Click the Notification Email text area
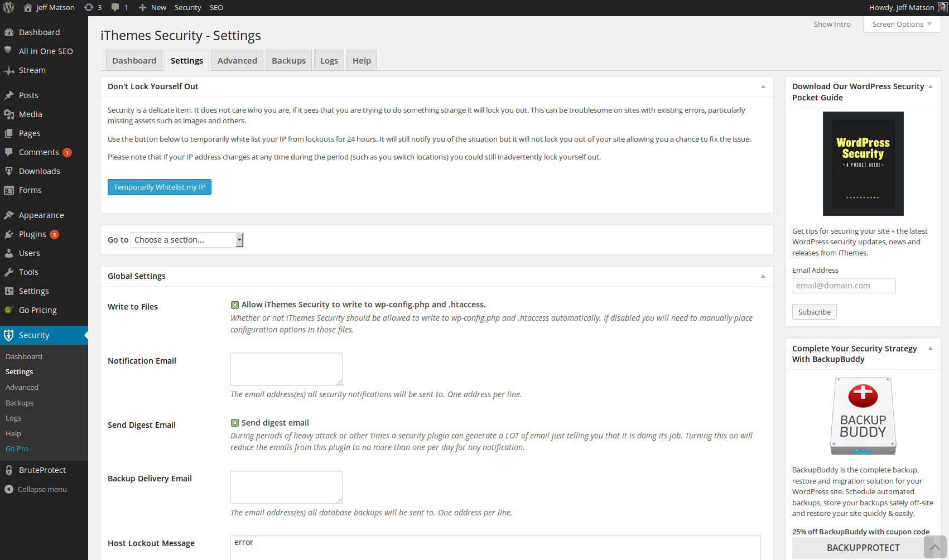This screenshot has width=949, height=560. [286, 369]
